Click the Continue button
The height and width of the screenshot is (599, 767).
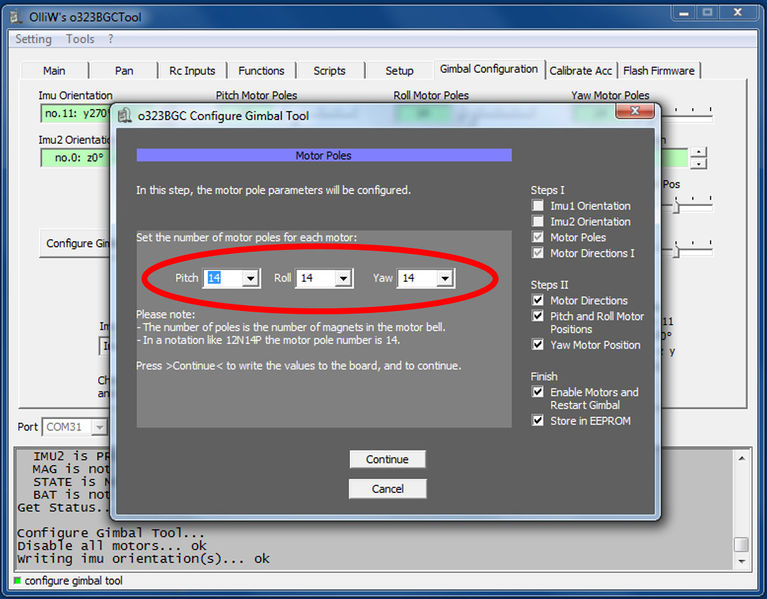click(x=387, y=459)
